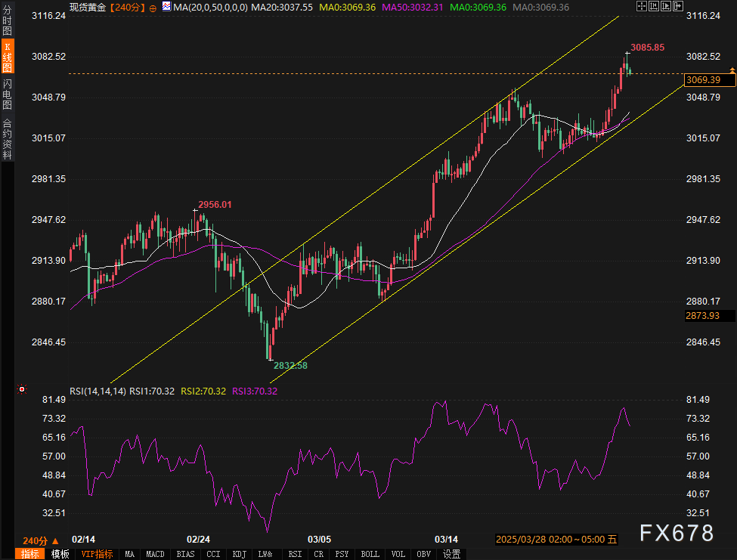Click the red target icon beside RSI label
This screenshot has height=560, width=737.
[x=22, y=390]
